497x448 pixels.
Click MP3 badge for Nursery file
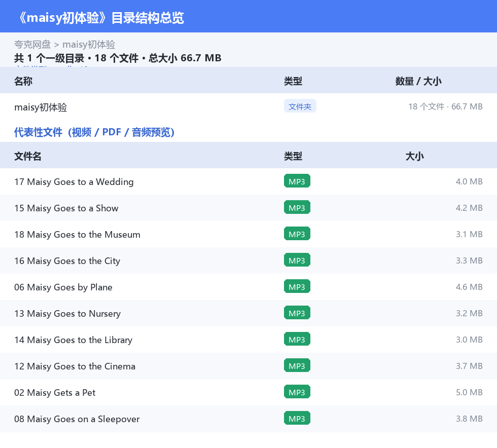[x=297, y=312]
